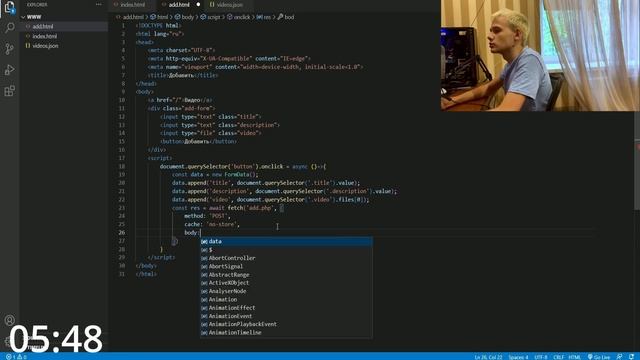
Task: Change line endings via CRLF
Action: 558,357
